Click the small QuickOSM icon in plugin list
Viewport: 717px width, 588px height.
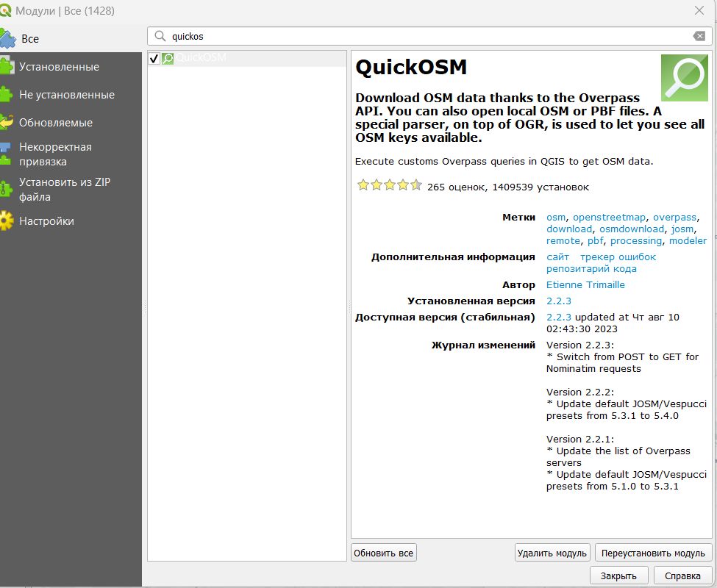pyautogui.click(x=168, y=58)
